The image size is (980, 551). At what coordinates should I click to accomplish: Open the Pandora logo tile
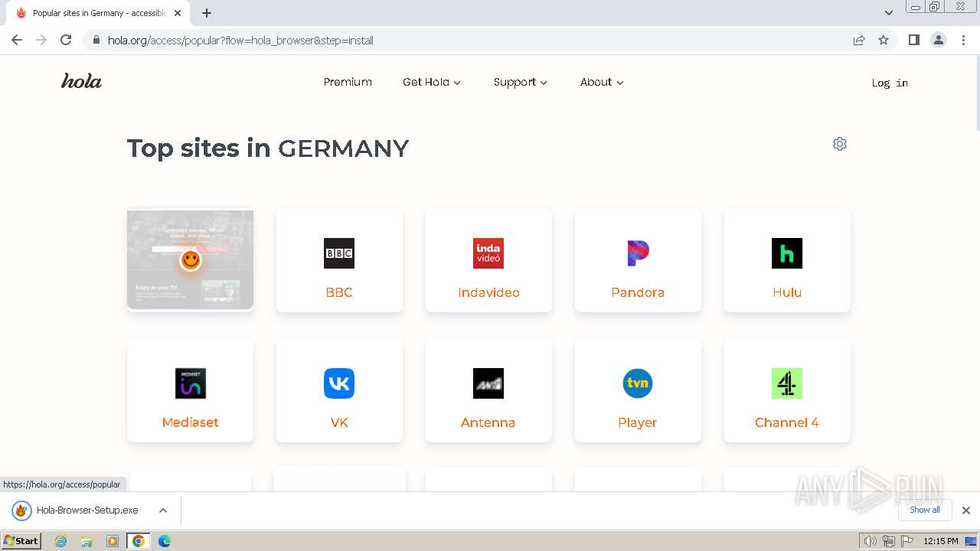pyautogui.click(x=638, y=253)
